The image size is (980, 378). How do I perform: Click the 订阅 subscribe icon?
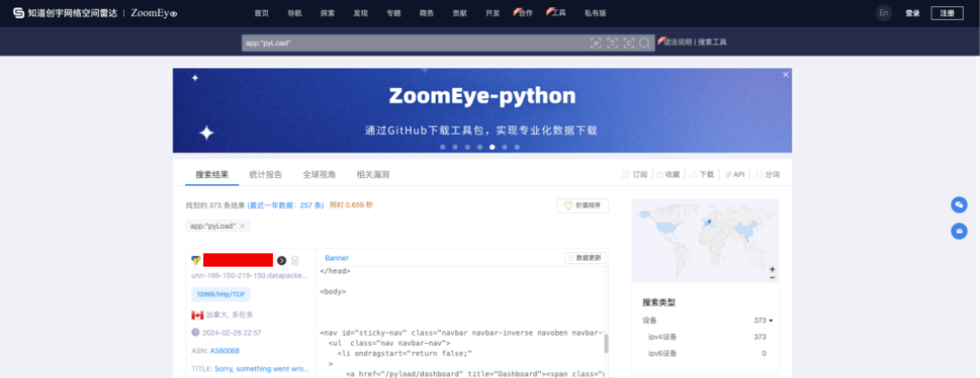coord(626,174)
